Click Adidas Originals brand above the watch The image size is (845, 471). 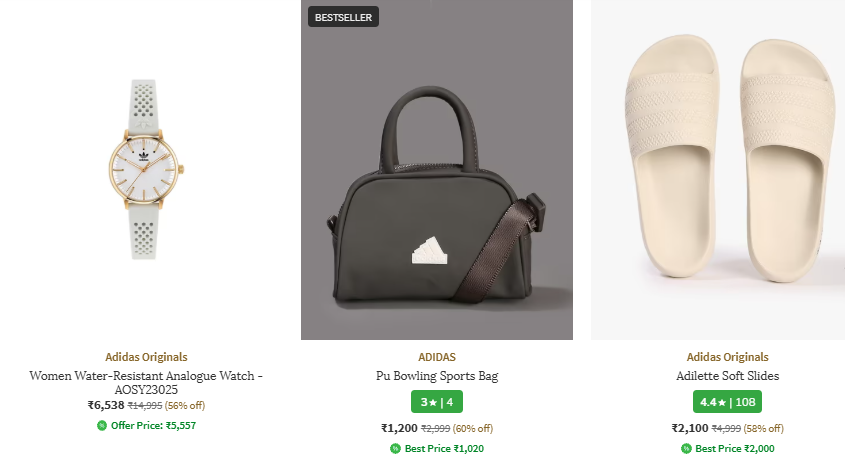(146, 357)
